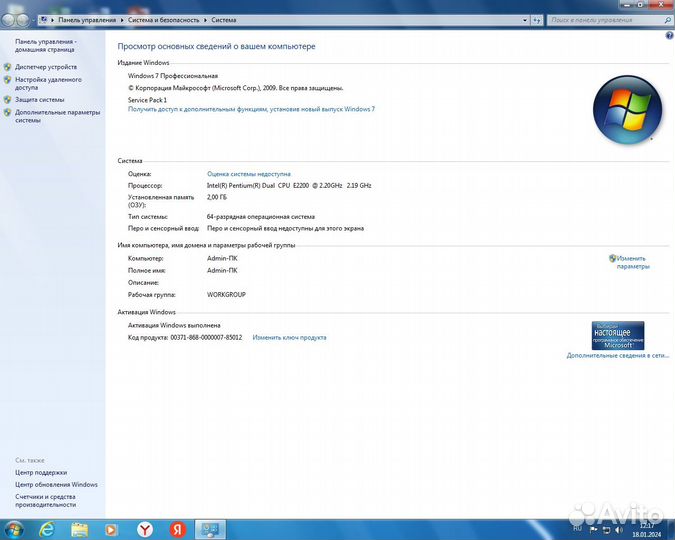
Task: Open Windows Media Player from the taskbar
Action: click(x=111, y=530)
